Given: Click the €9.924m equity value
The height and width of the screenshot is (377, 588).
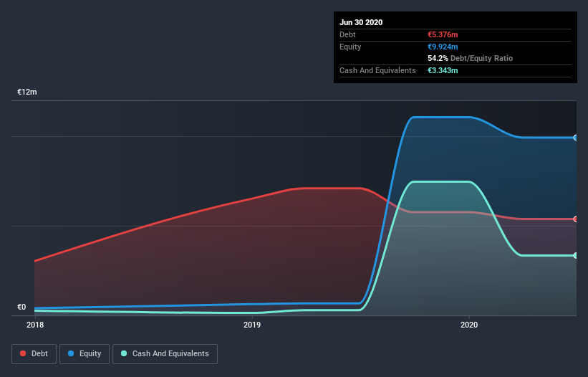Looking at the screenshot, I should pos(443,47).
